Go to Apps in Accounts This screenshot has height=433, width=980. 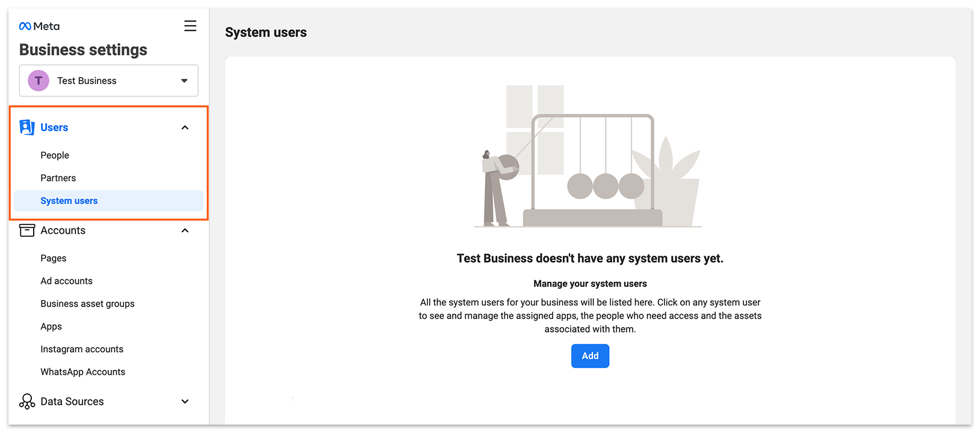click(51, 327)
